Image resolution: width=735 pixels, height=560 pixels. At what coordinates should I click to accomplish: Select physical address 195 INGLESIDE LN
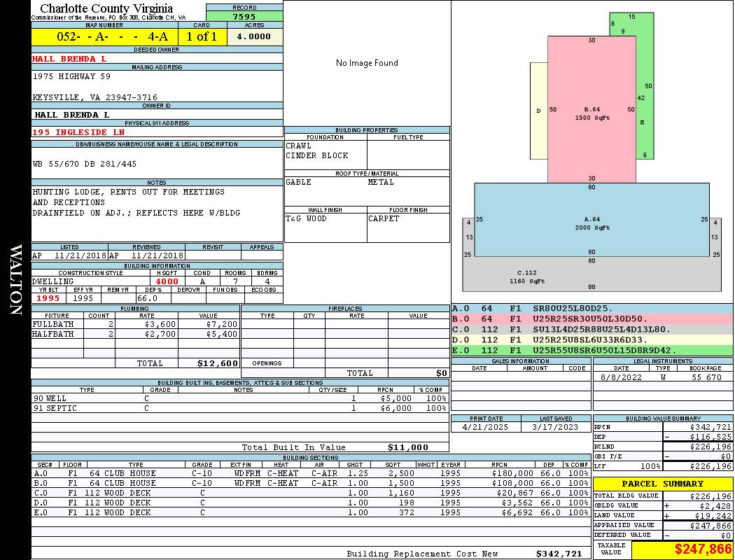click(78, 132)
